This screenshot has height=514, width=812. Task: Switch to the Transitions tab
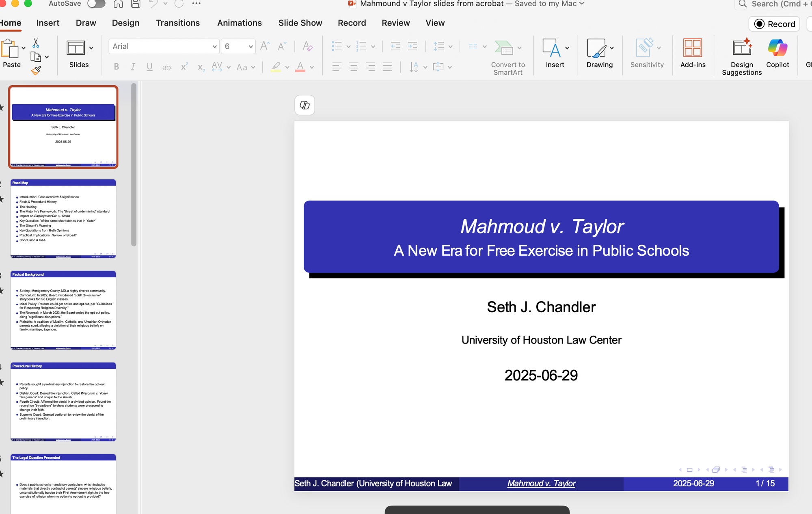[x=177, y=23]
